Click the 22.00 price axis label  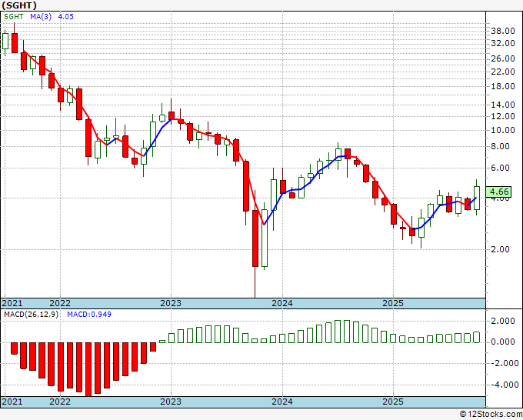click(503, 72)
